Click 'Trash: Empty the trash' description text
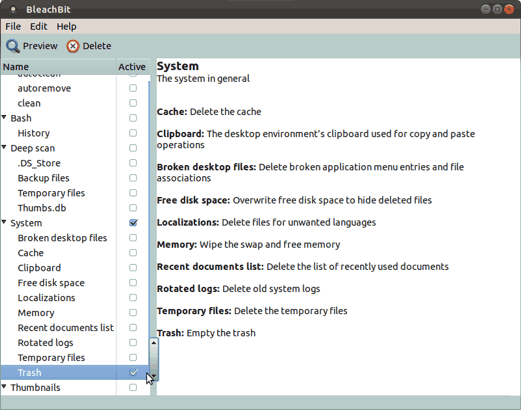 coord(206,333)
